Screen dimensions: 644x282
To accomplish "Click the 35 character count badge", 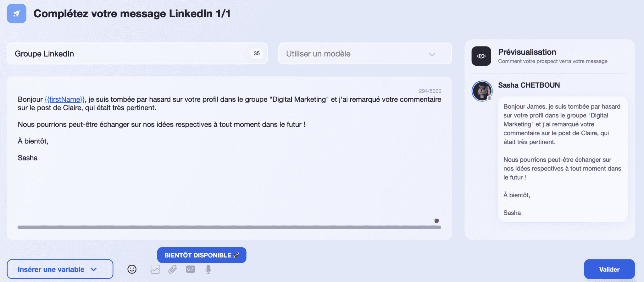I will (x=257, y=53).
